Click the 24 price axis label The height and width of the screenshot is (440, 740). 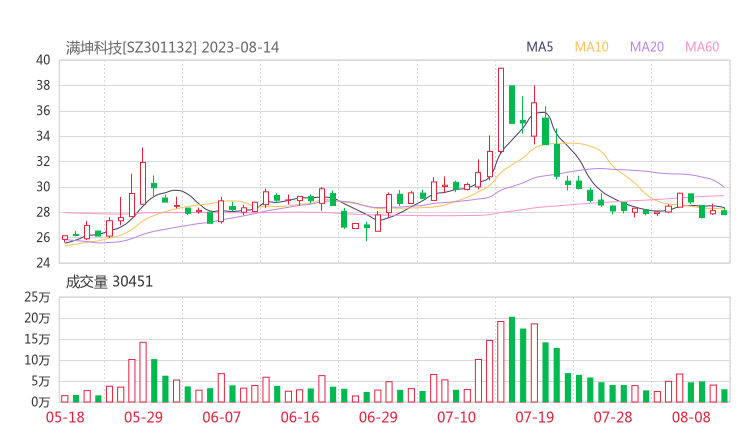point(43,263)
